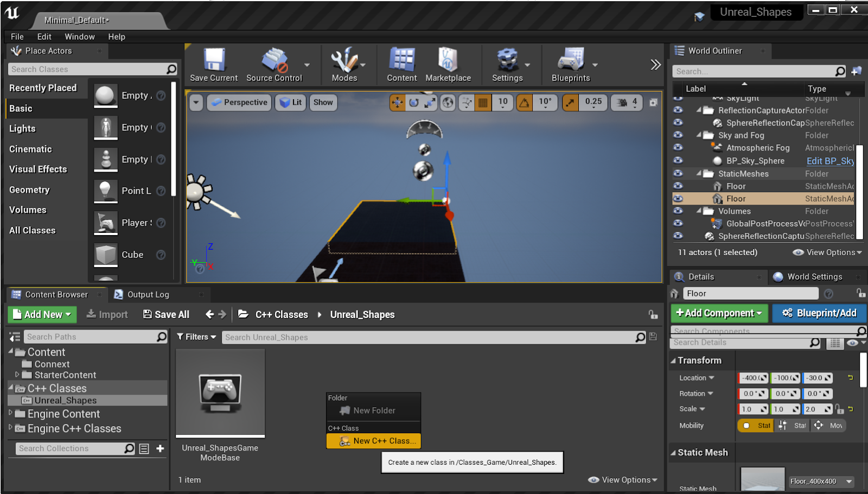
Task: Maximize the viewport with the restore icon
Action: (x=654, y=102)
